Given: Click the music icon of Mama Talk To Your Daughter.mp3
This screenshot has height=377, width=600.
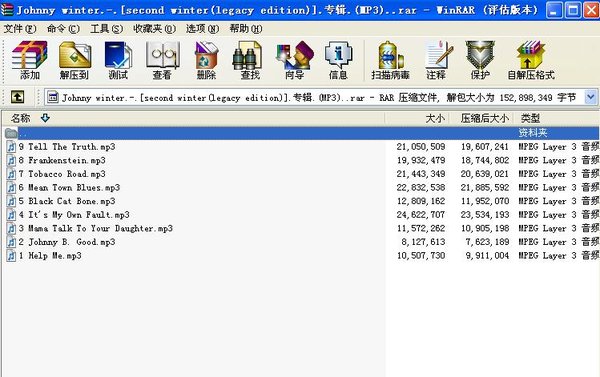Looking at the screenshot, I should (x=11, y=228).
